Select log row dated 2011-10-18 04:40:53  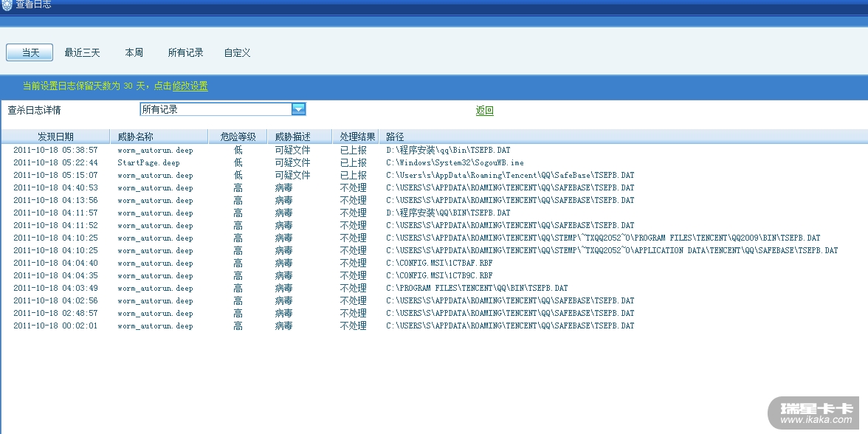coord(434,187)
